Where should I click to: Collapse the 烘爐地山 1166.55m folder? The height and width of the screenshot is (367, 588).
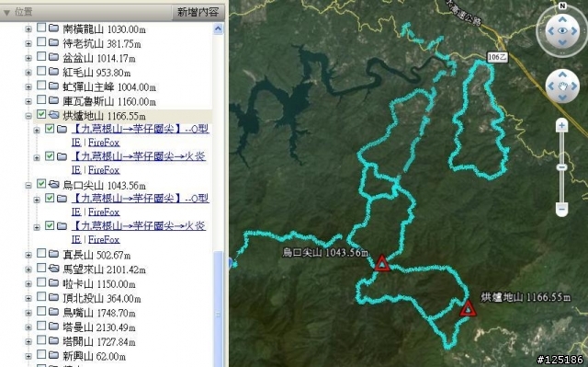(x=28, y=116)
